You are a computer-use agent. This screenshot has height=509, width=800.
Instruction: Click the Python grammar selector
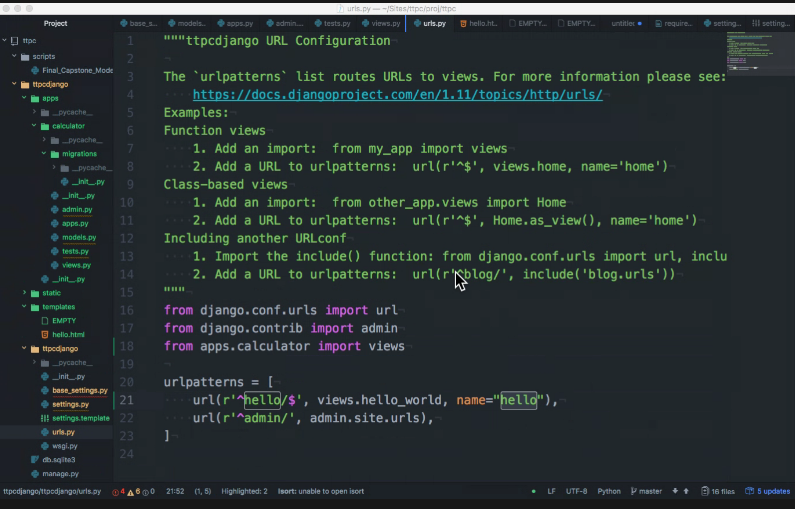point(609,492)
